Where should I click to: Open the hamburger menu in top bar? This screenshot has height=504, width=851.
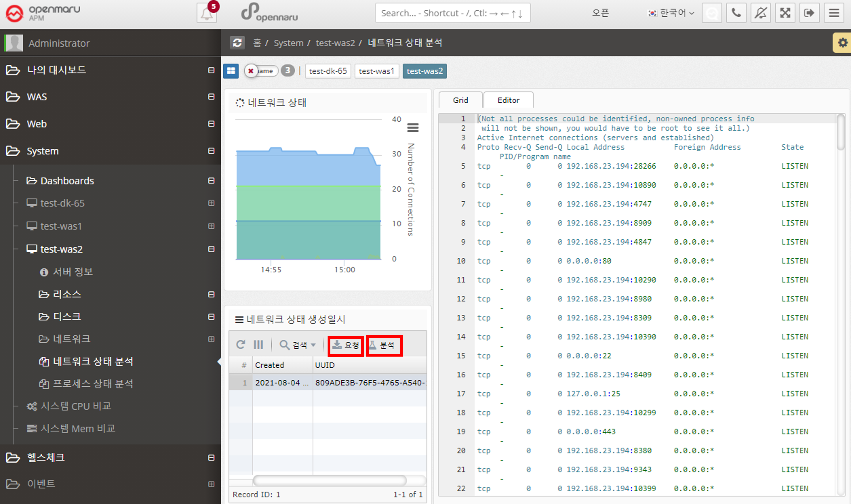[834, 13]
